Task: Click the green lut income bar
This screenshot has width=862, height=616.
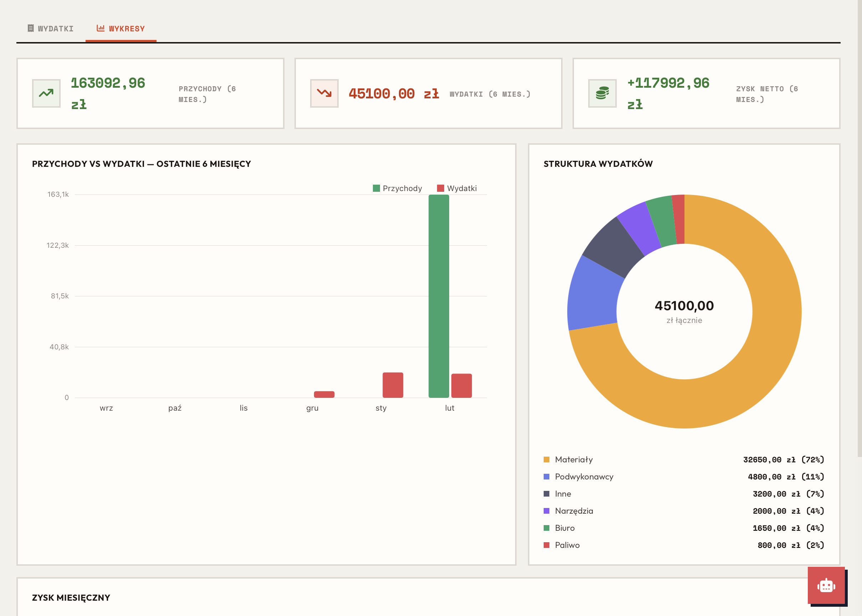Action: (439, 296)
